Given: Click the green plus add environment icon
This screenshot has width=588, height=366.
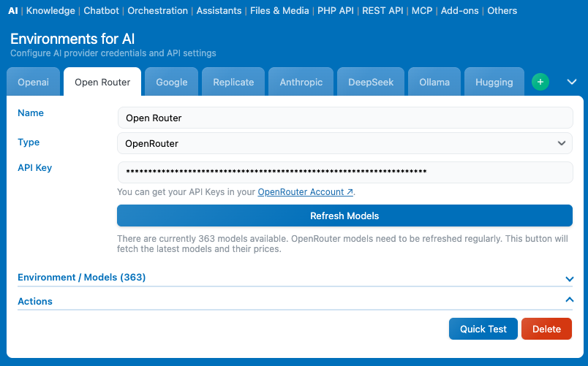Looking at the screenshot, I should pos(540,82).
